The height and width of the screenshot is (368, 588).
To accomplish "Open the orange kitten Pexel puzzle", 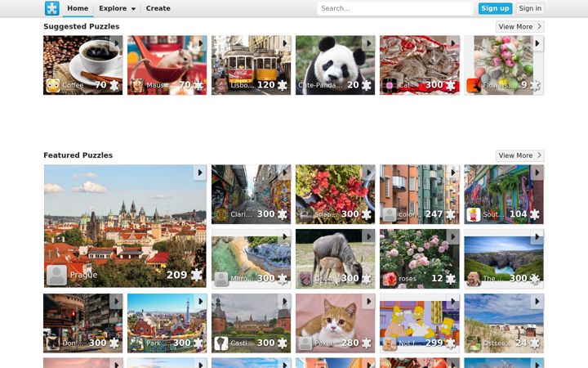I will 336,323.
